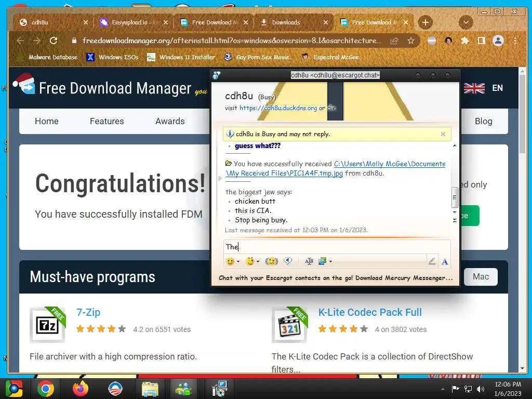Click the share page icon in address bar
Image resolution: width=532 pixels, height=399 pixels.
click(394, 41)
